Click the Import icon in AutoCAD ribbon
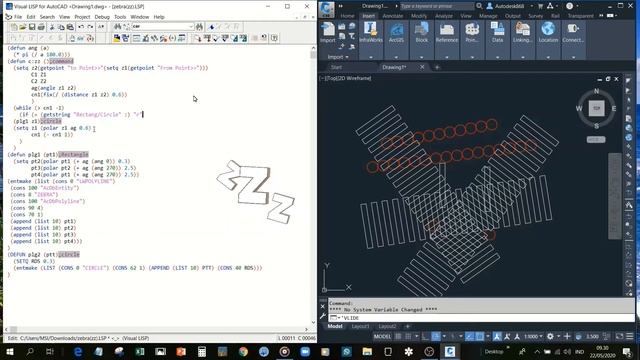 click(x=327, y=33)
